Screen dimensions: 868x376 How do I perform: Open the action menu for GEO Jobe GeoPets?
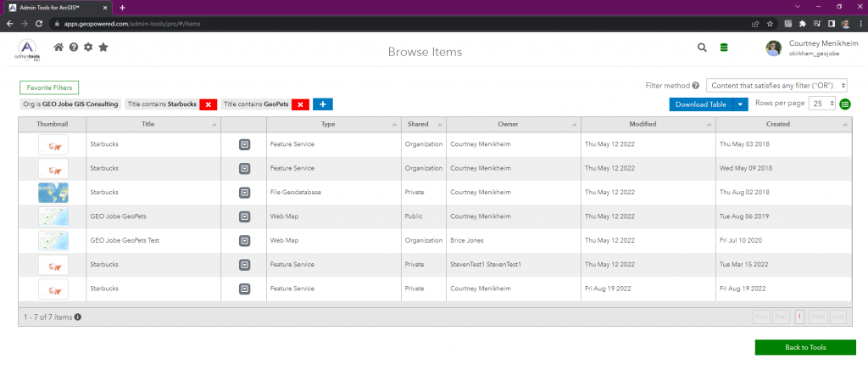(x=244, y=216)
